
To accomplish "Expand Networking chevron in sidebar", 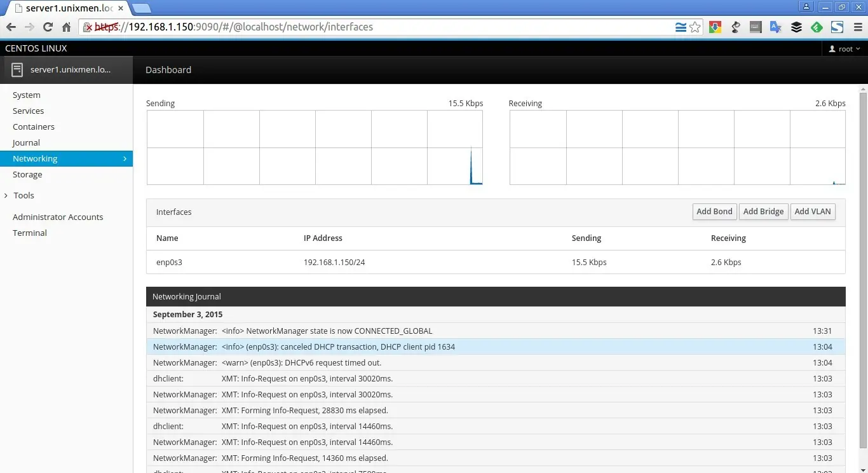I will (125, 159).
